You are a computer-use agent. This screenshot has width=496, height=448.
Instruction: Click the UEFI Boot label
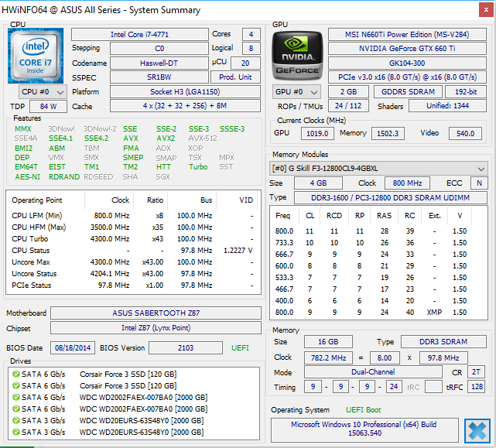click(363, 410)
